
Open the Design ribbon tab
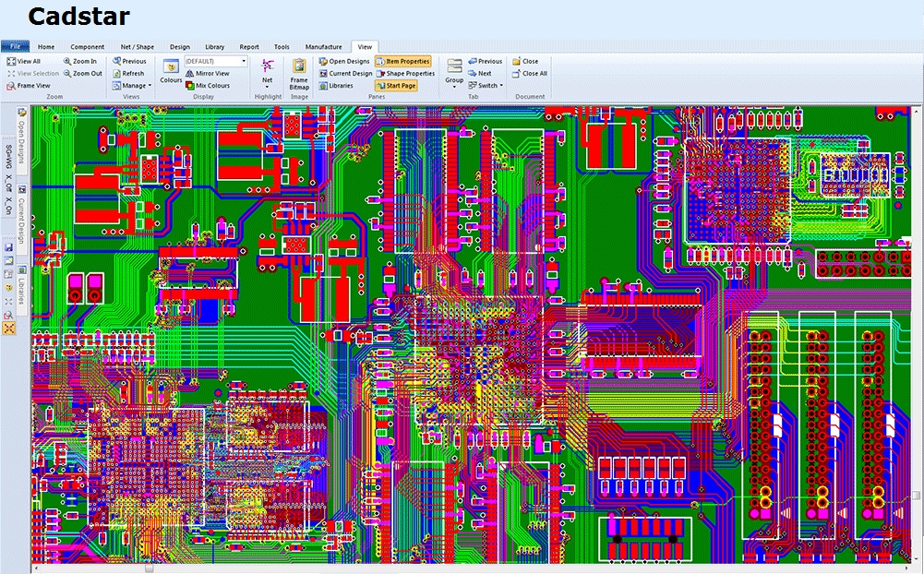coord(180,47)
